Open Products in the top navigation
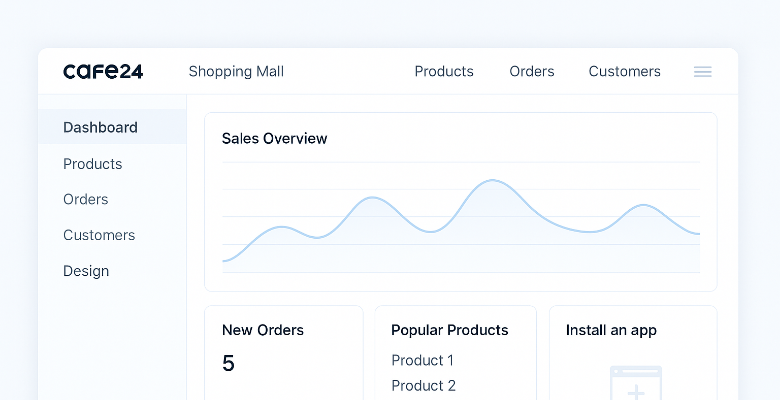 click(x=444, y=71)
